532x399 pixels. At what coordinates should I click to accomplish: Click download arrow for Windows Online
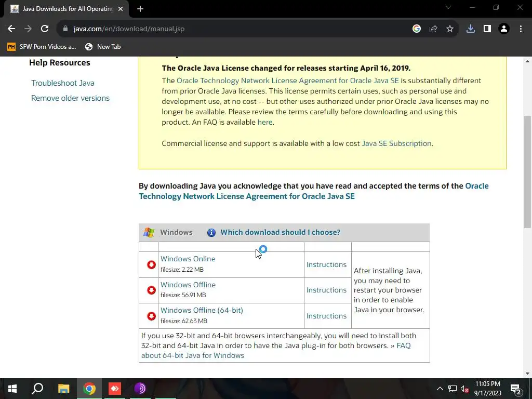pyautogui.click(x=151, y=264)
